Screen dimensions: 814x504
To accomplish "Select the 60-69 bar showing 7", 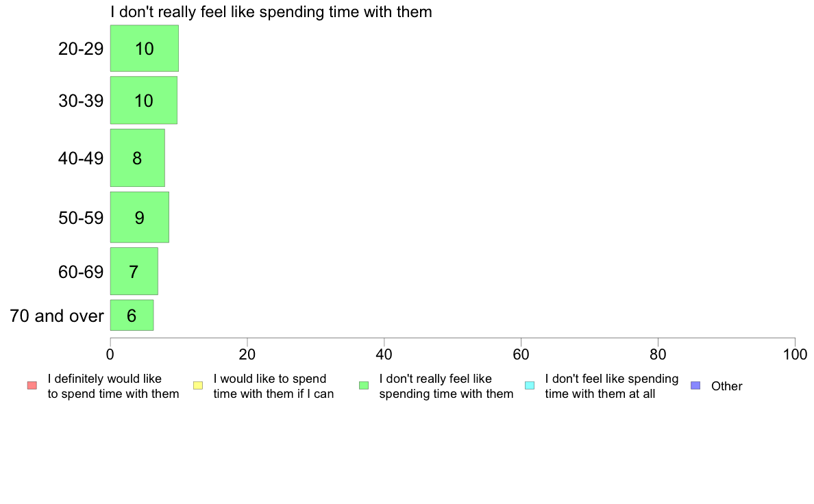I will (x=134, y=271).
